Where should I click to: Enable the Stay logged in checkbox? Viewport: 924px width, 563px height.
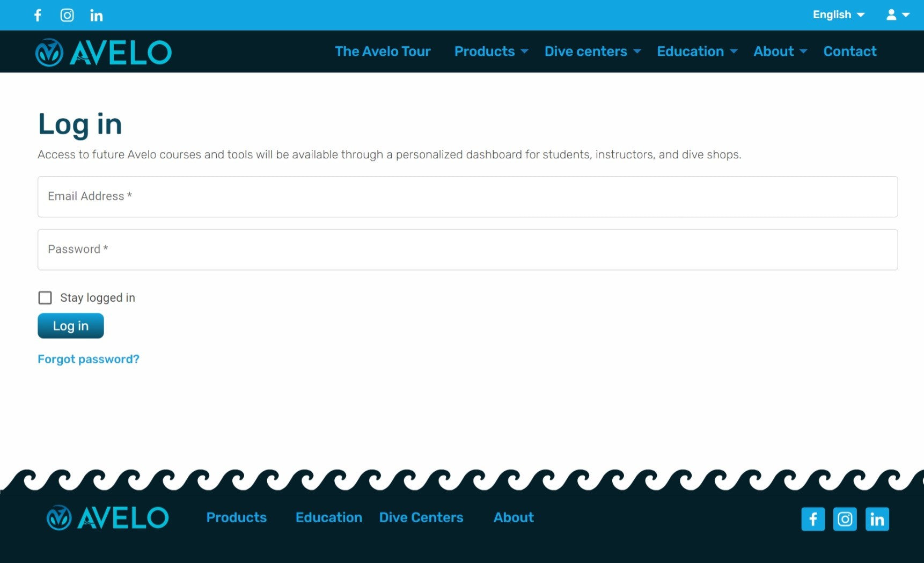click(x=45, y=298)
